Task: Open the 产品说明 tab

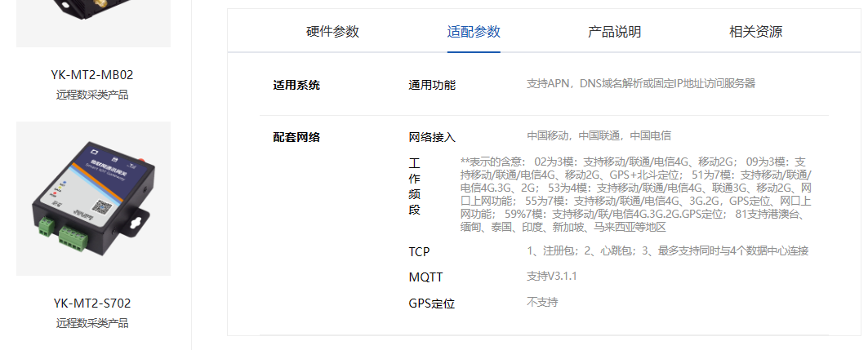Action: [x=614, y=32]
